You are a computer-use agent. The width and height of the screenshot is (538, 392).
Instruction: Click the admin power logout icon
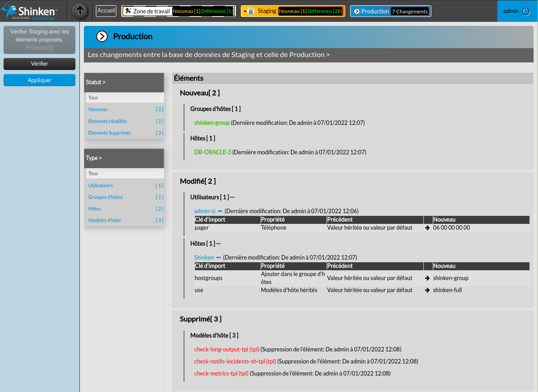click(x=526, y=12)
